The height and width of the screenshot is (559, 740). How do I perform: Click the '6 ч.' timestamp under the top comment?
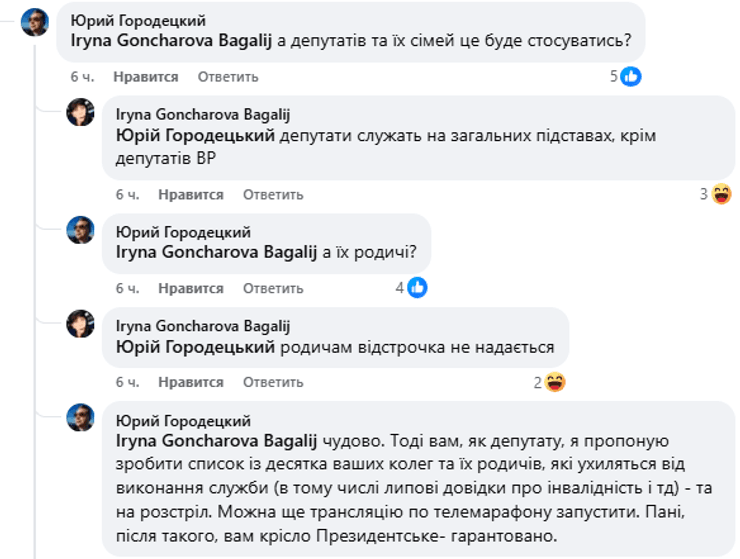82,77
